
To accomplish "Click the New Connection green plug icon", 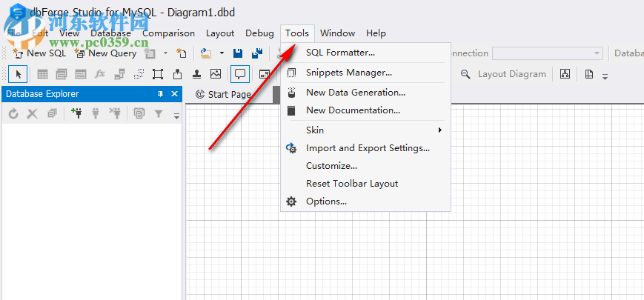I will pyautogui.click(x=76, y=113).
